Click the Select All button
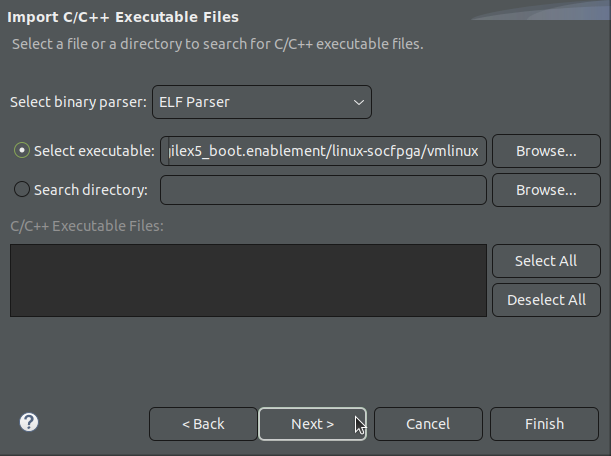This screenshot has height=456, width=611. point(545,261)
